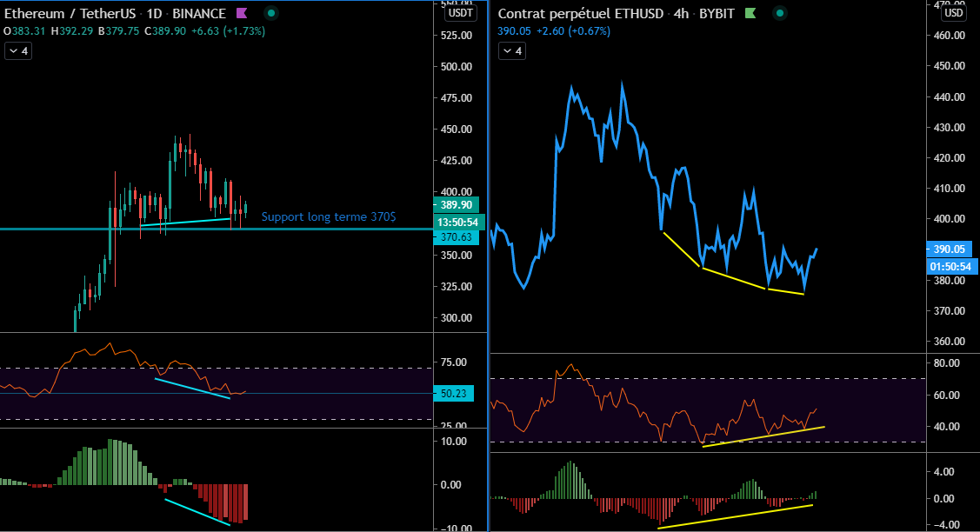Expand the indicators legend on the left chart

tap(17, 51)
